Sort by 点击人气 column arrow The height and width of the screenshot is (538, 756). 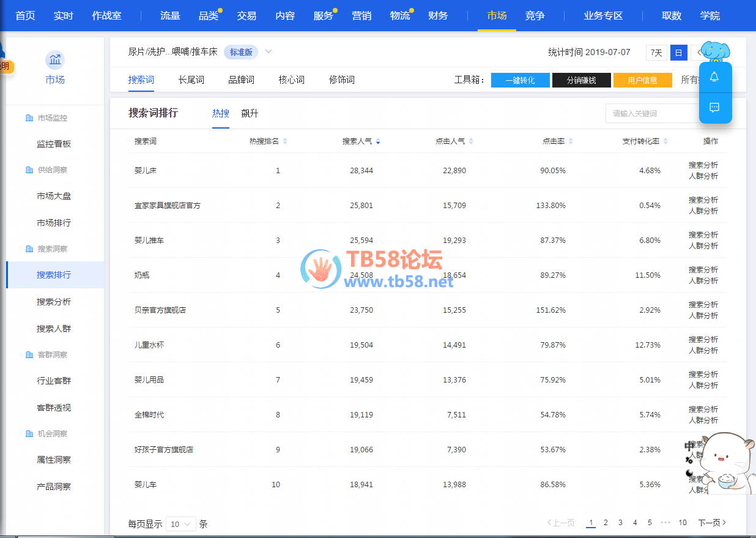471,141
